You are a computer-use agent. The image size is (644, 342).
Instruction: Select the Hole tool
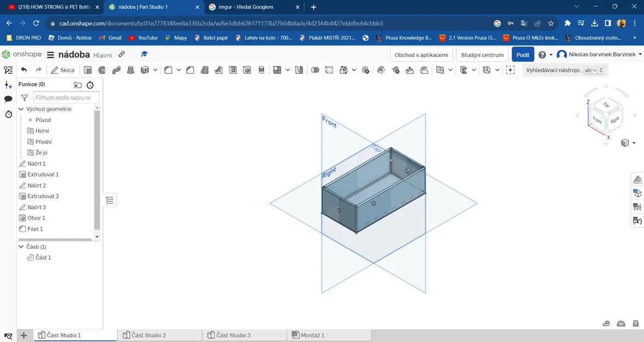tap(247, 70)
